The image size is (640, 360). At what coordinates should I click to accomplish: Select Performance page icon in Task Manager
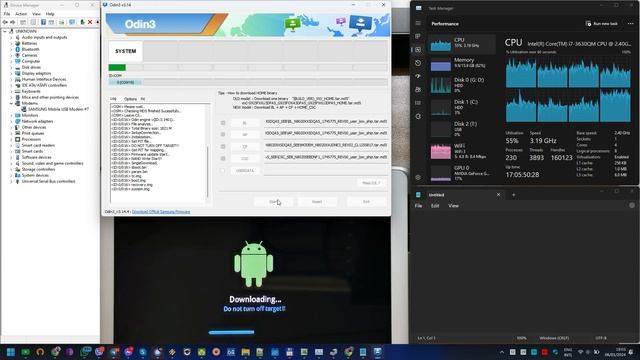[x=418, y=49]
